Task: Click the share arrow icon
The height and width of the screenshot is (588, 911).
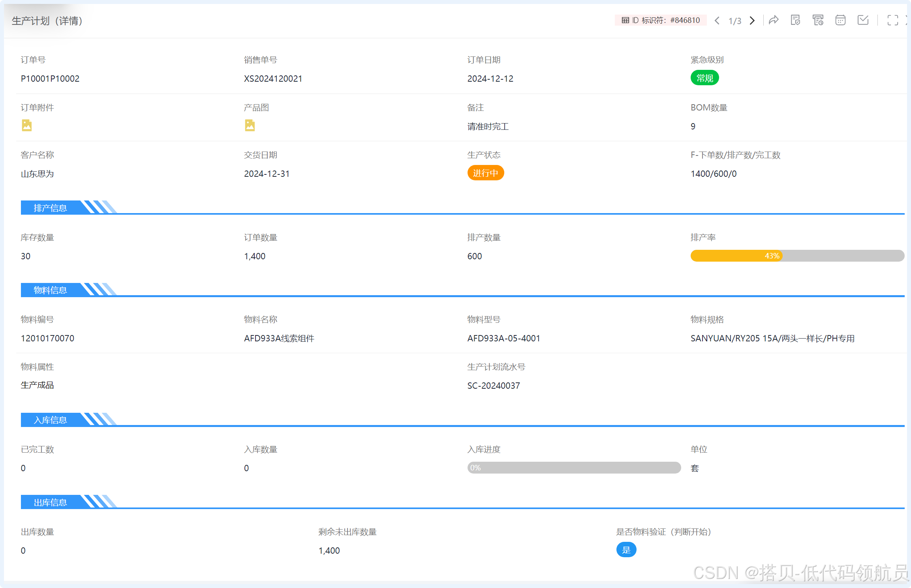Action: coord(774,20)
